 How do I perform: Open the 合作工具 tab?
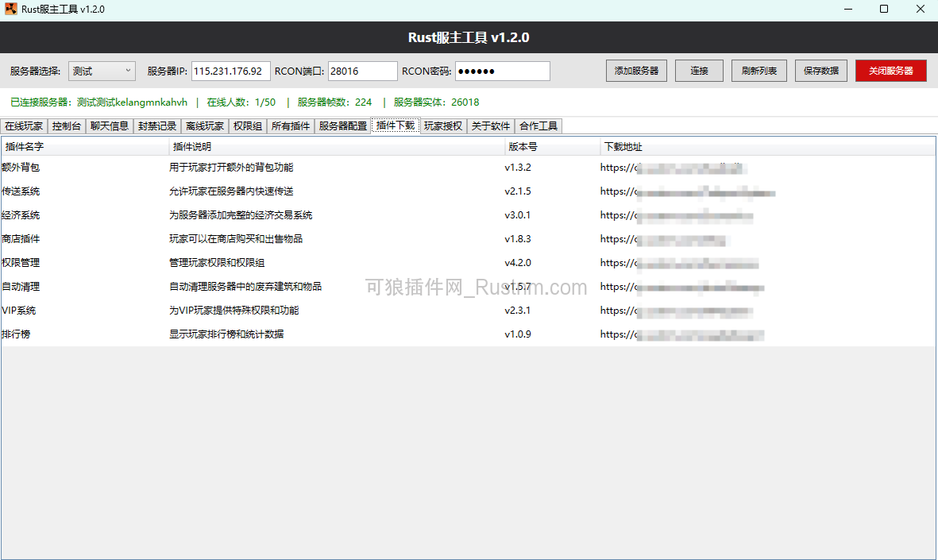[537, 126]
